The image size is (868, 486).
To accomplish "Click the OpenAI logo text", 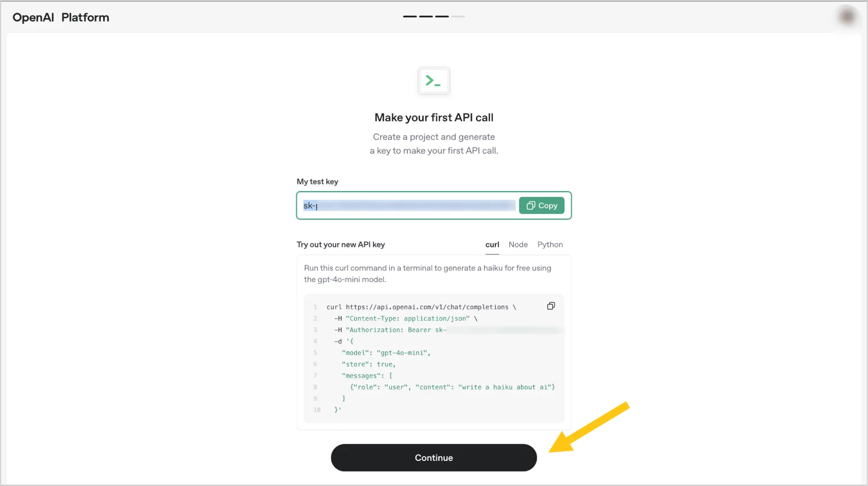I will tap(33, 17).
